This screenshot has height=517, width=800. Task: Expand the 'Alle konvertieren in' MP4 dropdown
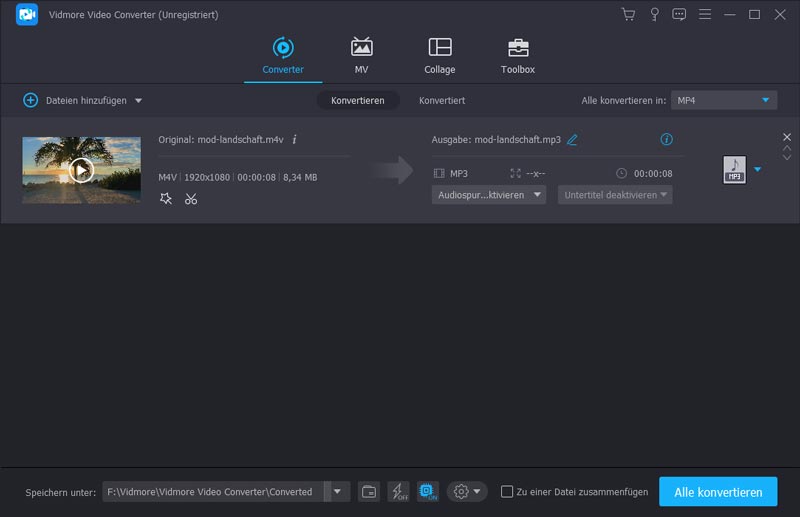point(766,100)
